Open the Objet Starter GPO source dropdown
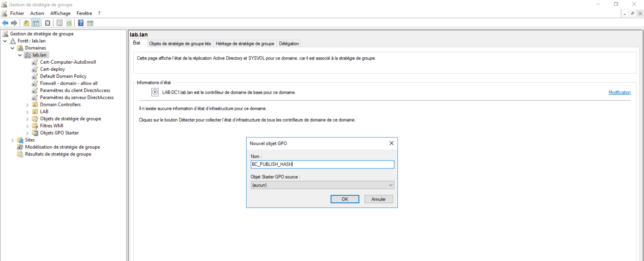644x261 pixels. point(322,185)
